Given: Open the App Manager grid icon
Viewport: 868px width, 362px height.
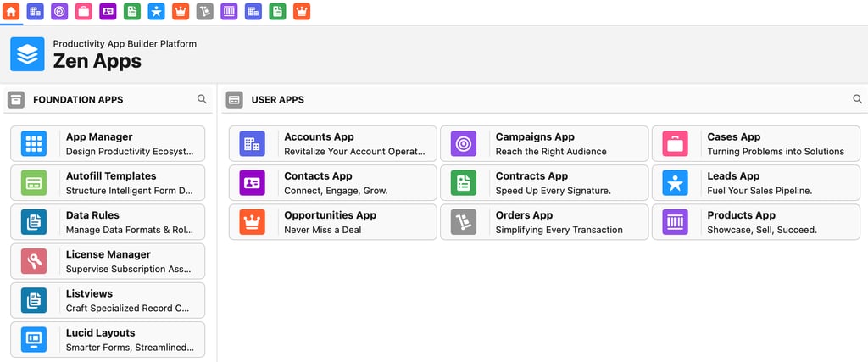Looking at the screenshot, I should point(34,144).
